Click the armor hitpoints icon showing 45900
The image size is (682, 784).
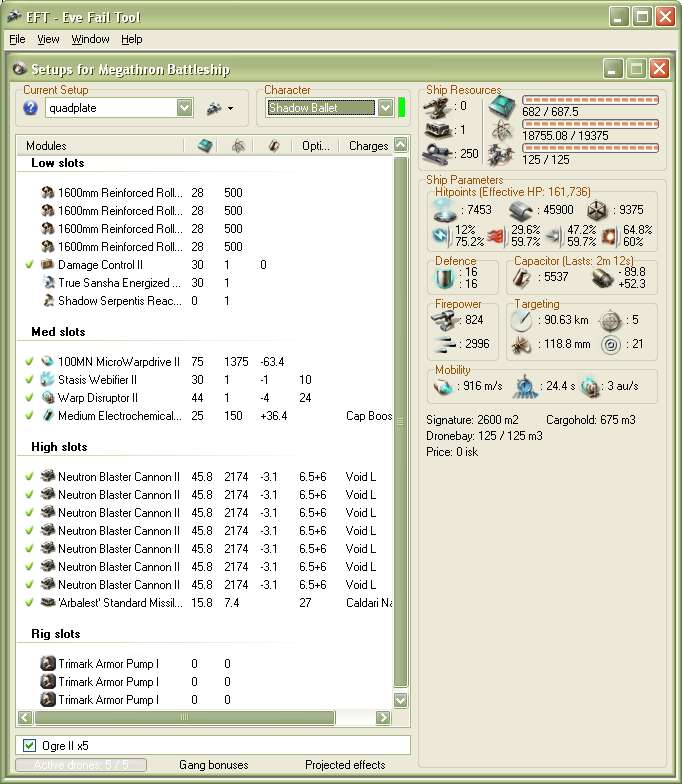[520, 210]
